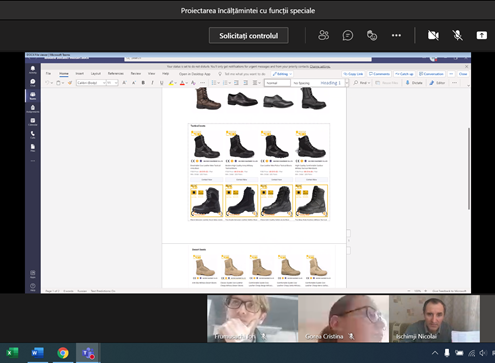Image resolution: width=495 pixels, height=363 pixels.
Task: Click the grow font size icon
Action: 124,83
